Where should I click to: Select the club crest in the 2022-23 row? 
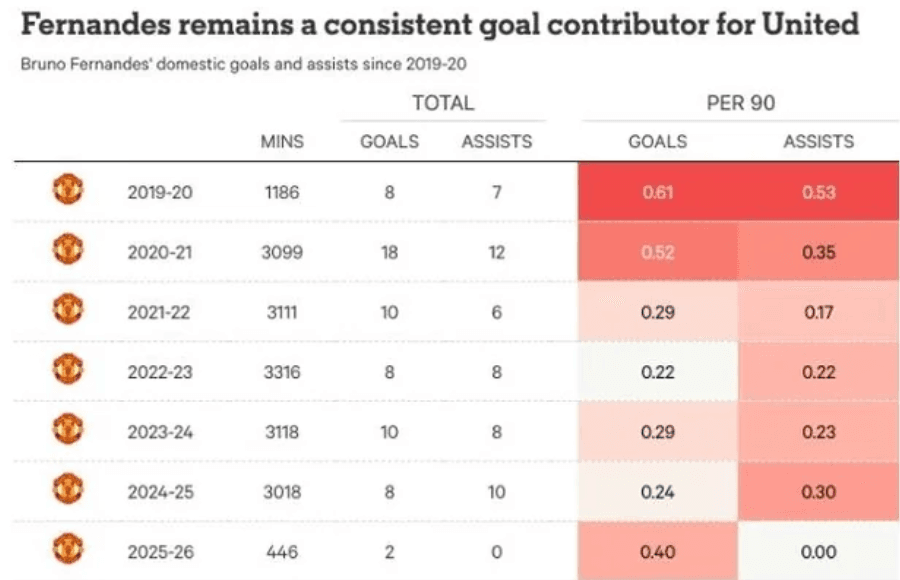[67, 370]
